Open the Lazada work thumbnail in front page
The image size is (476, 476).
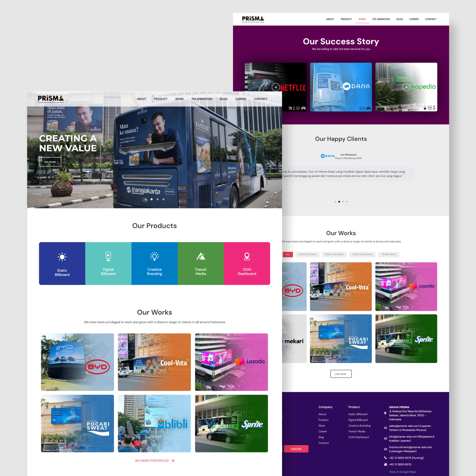[231, 362]
